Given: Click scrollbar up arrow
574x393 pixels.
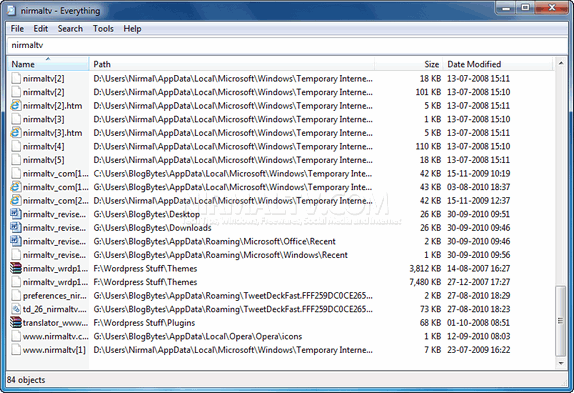Looking at the screenshot, I should (561, 64).
